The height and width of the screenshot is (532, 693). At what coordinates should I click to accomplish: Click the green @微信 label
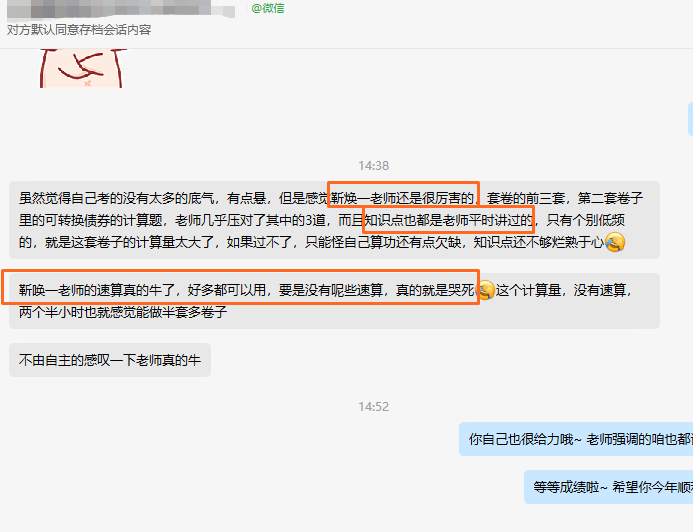click(267, 8)
